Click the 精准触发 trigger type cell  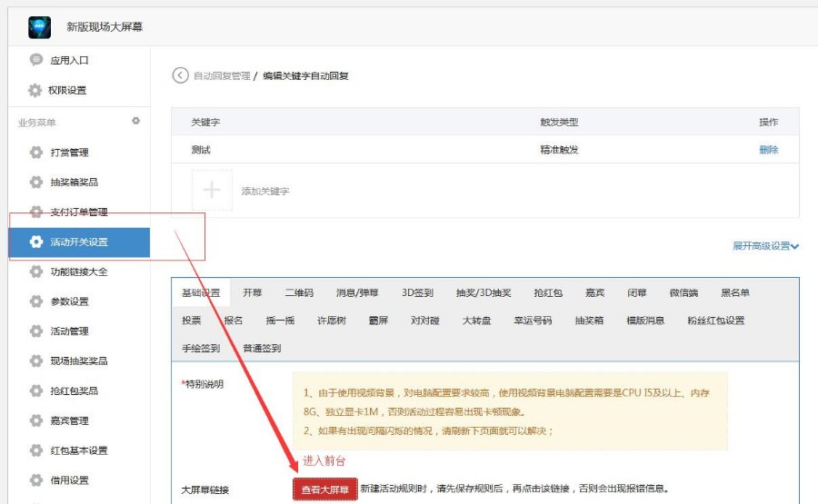pos(559,150)
